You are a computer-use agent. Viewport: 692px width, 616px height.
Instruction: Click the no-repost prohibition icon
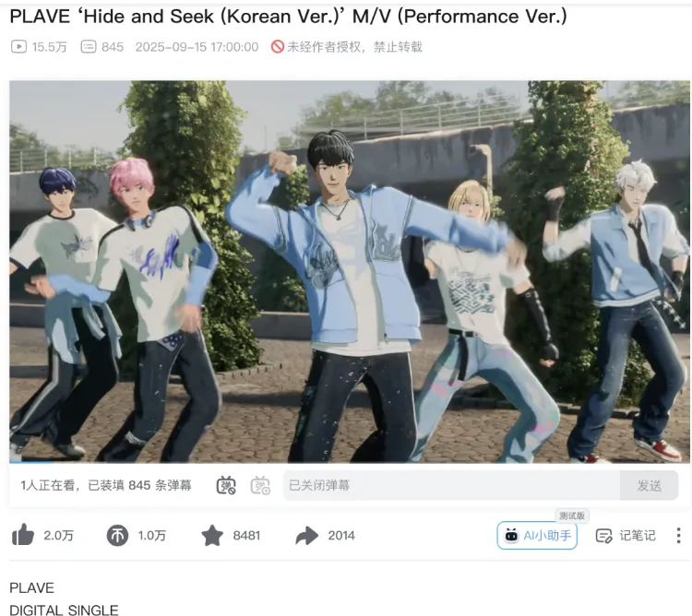(277, 47)
